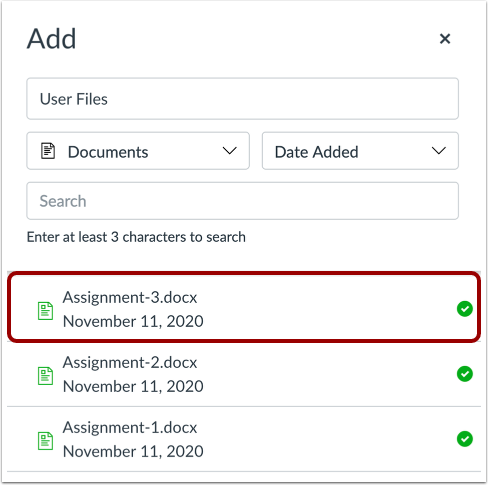488x485 pixels.
Task: Click the document icon in Documents dropdown
Action: click(48, 151)
